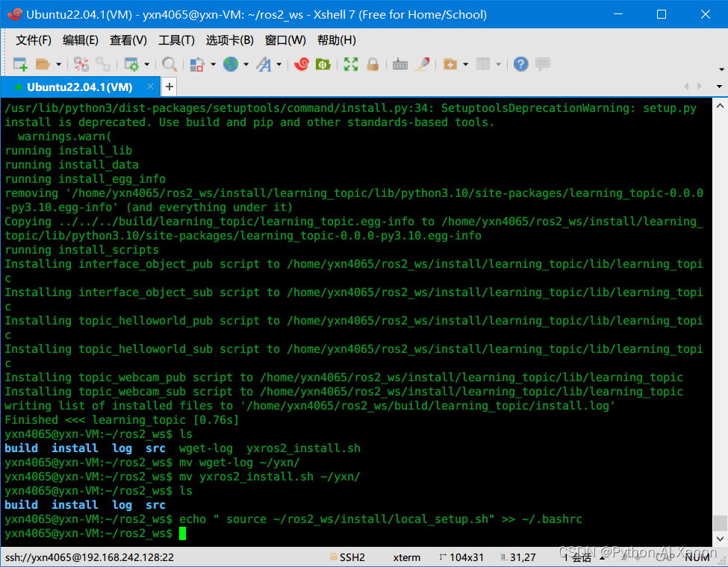The width and height of the screenshot is (728, 567).
Task: Click the 104x31 terminal size indicator
Action: 461,557
